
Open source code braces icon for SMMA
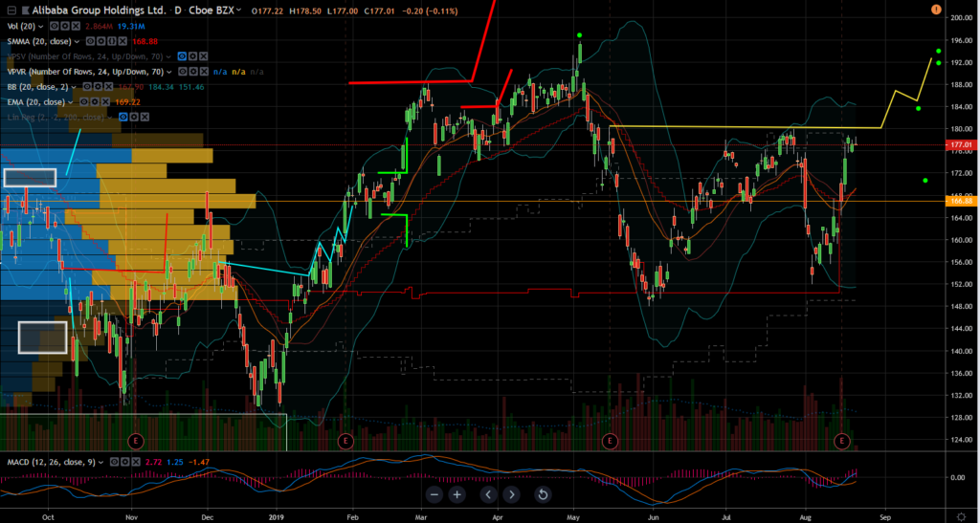pyautogui.click(x=112, y=41)
